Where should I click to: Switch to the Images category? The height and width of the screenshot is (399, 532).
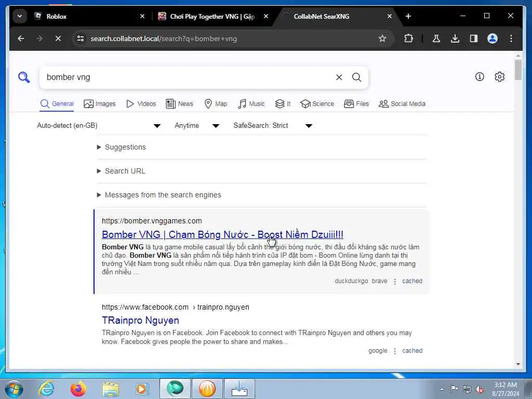click(99, 104)
